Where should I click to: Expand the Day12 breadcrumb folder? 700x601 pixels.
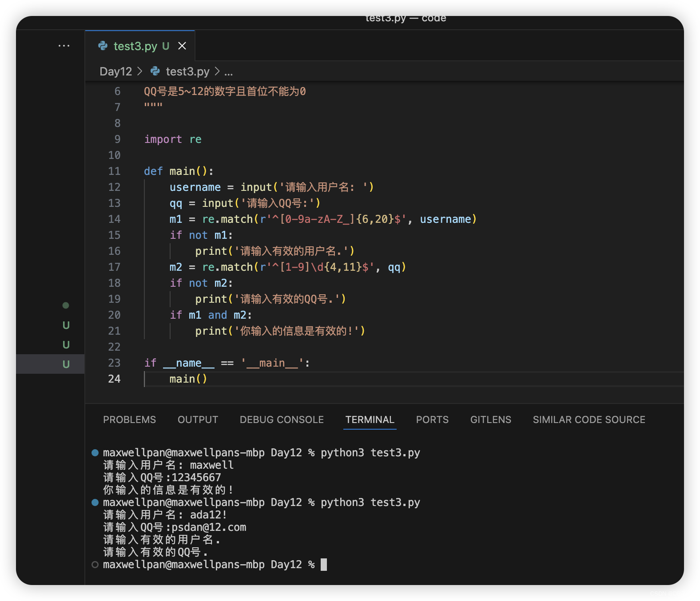[x=116, y=71]
